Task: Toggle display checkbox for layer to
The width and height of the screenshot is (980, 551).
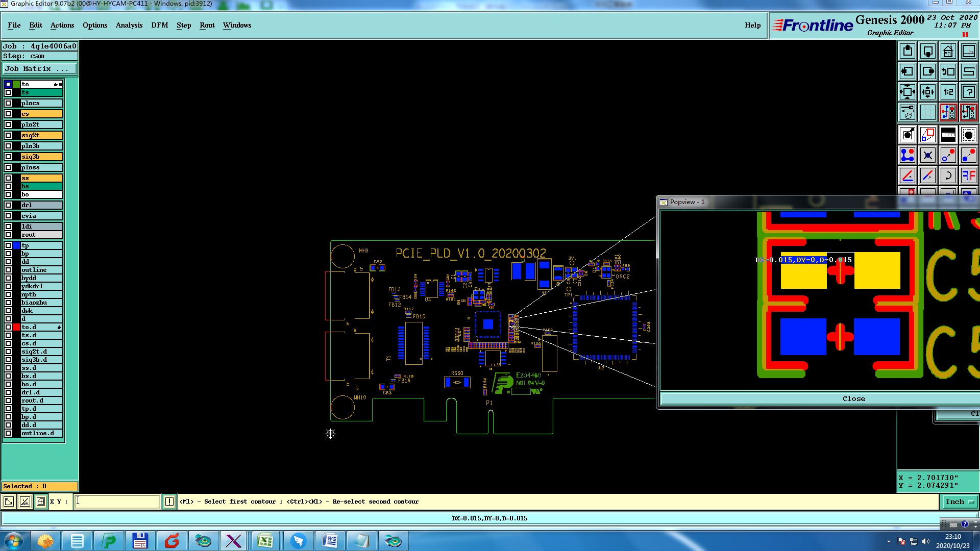Action: coord(8,84)
